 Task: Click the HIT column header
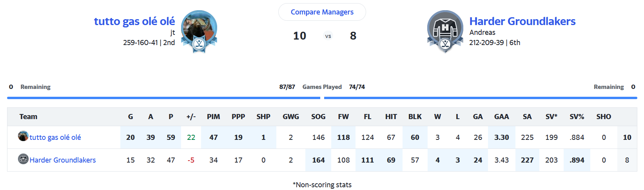pos(391,117)
